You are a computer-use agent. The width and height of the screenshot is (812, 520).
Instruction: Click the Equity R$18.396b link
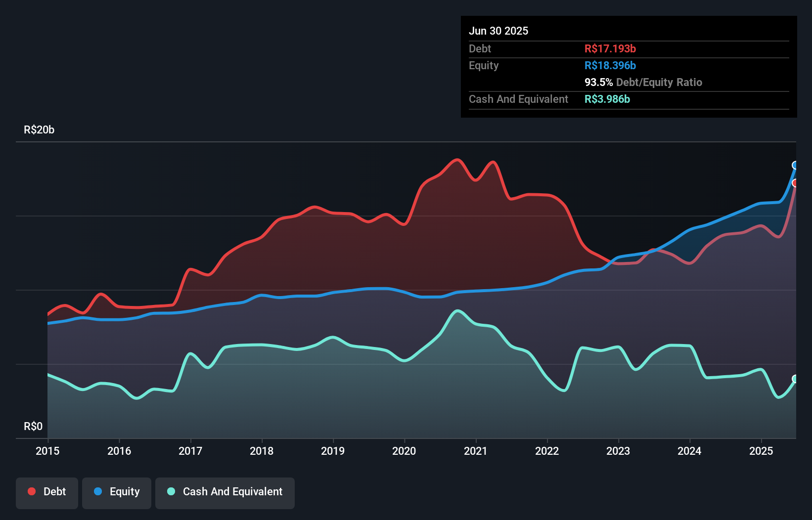coord(610,65)
